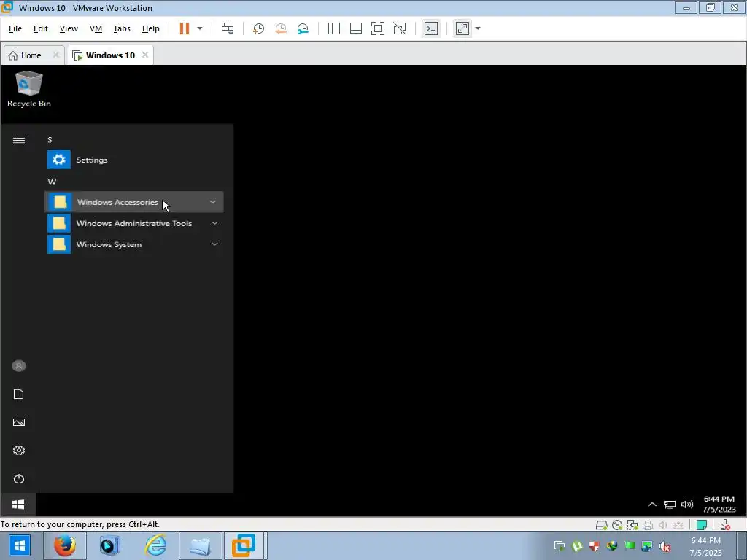Open the power options dropdown beside Suspend
Viewport: 747px width, 560px height.
200,28
